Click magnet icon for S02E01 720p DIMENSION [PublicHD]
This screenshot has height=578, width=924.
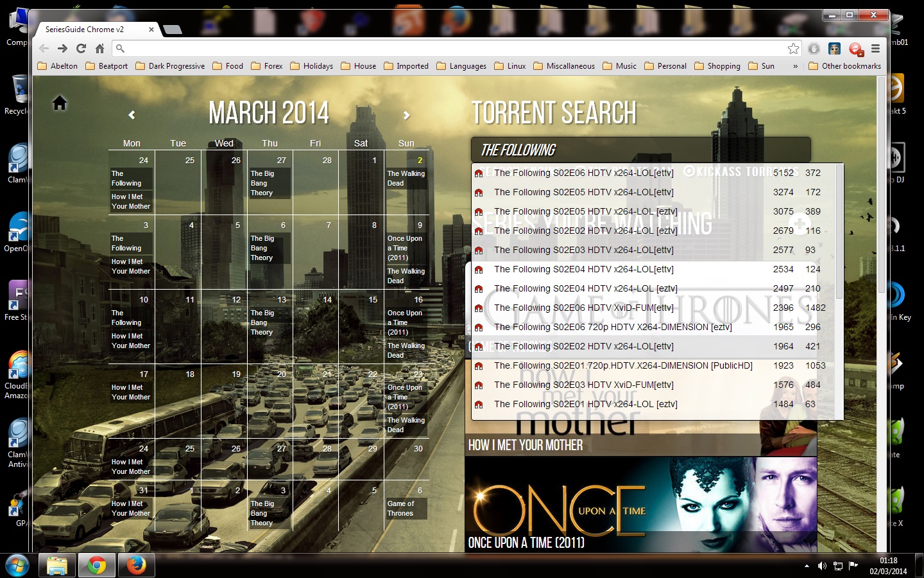tap(479, 366)
